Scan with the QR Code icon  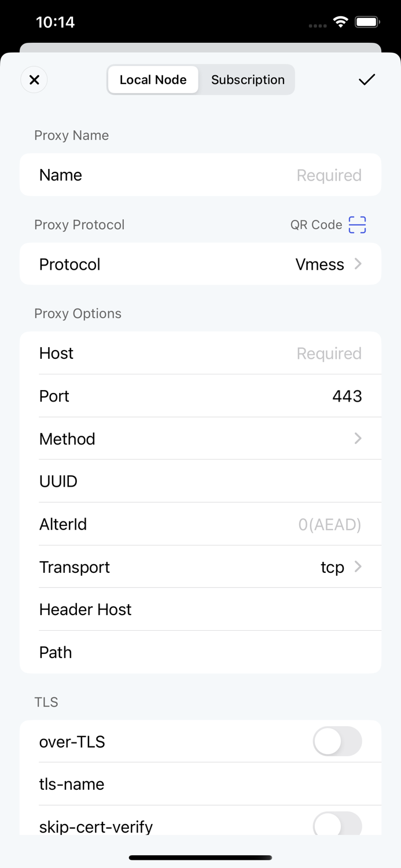(x=357, y=225)
